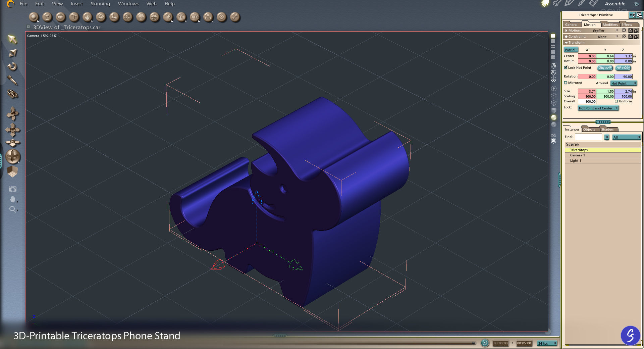Viewport: 644px width, 349px height.
Task: Switch to the Objects tab
Action: click(589, 129)
